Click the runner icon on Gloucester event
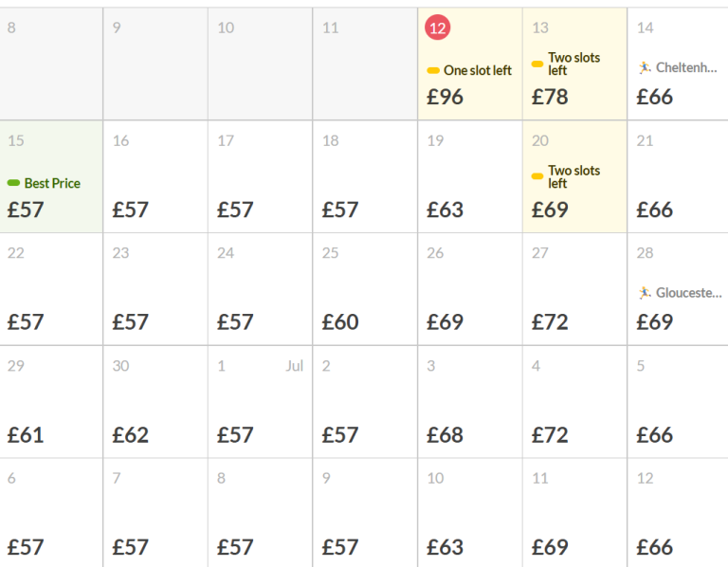This screenshot has width=728, height=567. pyautogui.click(x=645, y=293)
